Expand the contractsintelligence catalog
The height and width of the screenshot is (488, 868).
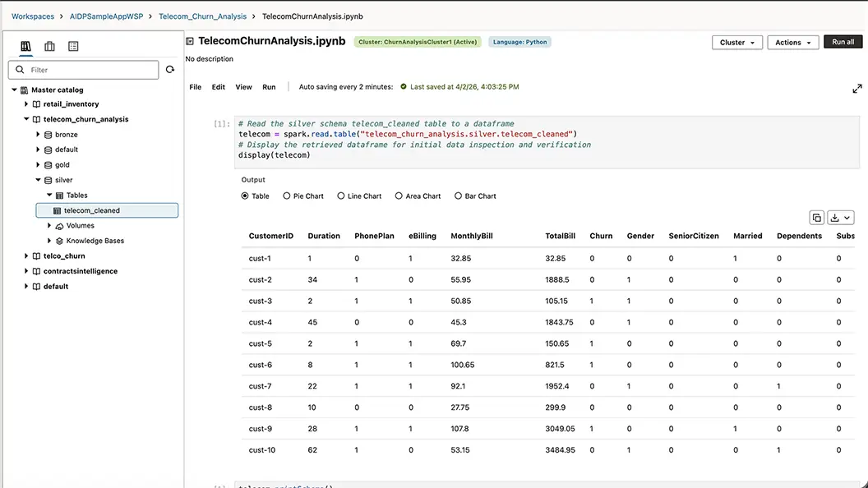pyautogui.click(x=26, y=271)
